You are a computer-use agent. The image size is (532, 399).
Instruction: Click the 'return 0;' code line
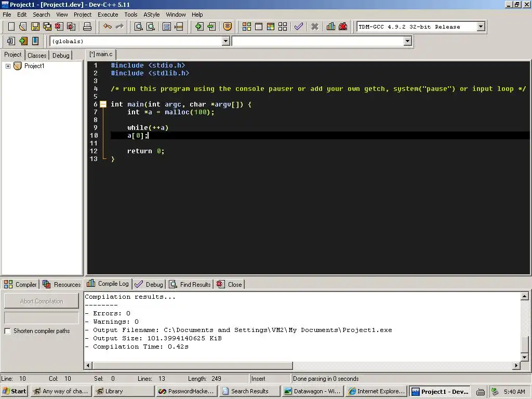click(146, 151)
